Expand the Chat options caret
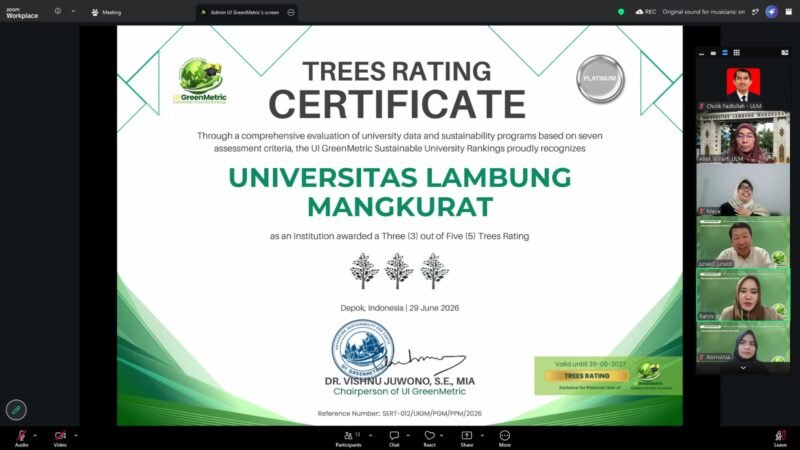Image resolution: width=800 pixels, height=450 pixels. pyautogui.click(x=408, y=436)
